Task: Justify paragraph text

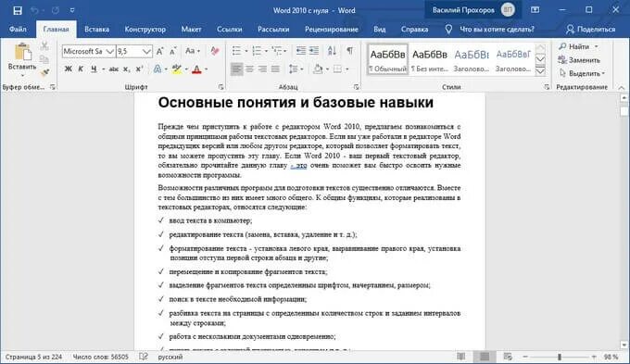Action: [275, 69]
